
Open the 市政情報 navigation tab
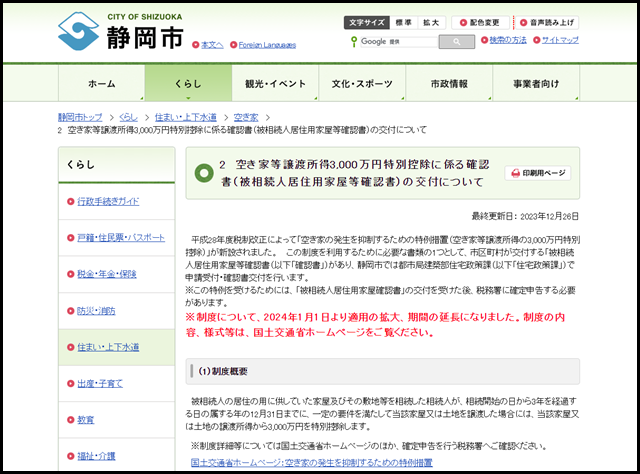pyautogui.click(x=449, y=84)
